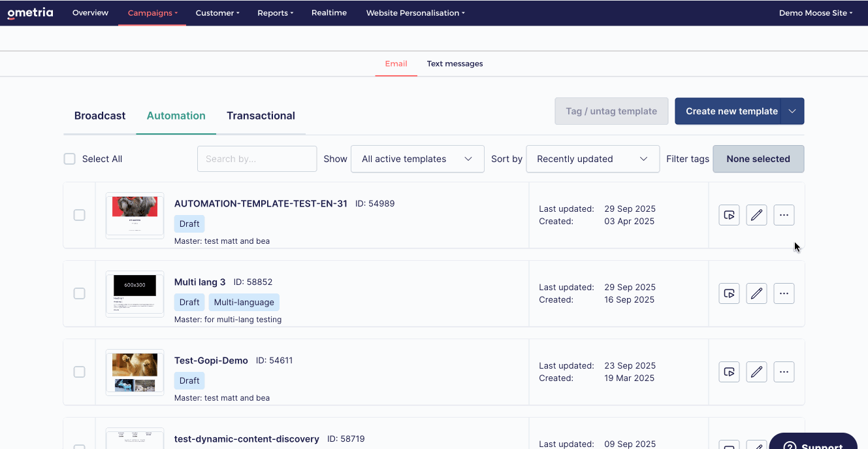Edit the Test-Gopi-Demo template
Viewport: 868px width, 449px height.
(756, 372)
